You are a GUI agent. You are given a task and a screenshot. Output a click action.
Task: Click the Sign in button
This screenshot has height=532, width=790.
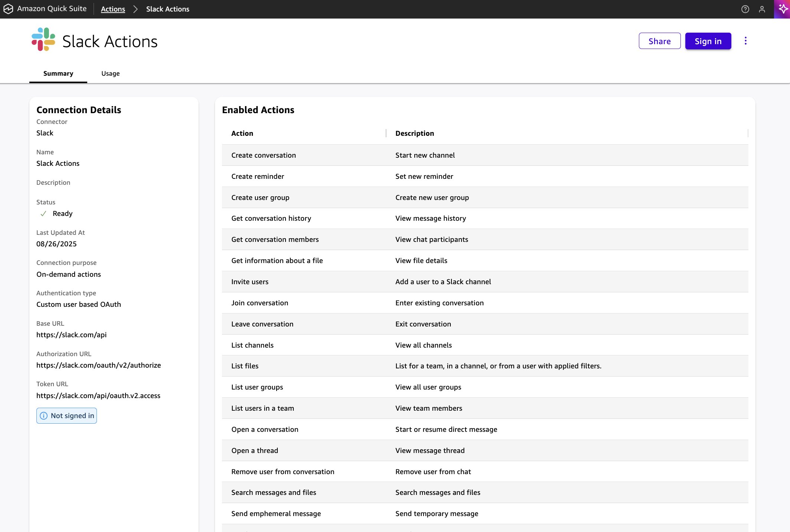708,41
